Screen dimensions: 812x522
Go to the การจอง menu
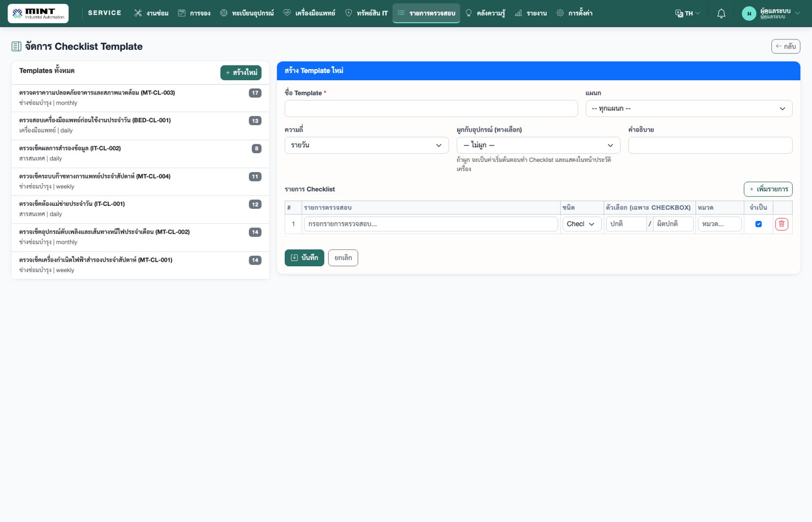tap(194, 13)
